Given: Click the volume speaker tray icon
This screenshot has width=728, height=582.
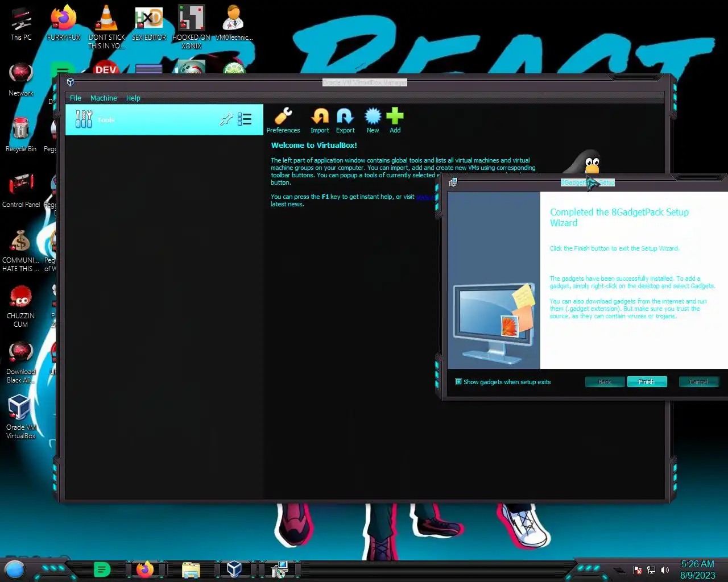Looking at the screenshot, I should tap(665, 570).
